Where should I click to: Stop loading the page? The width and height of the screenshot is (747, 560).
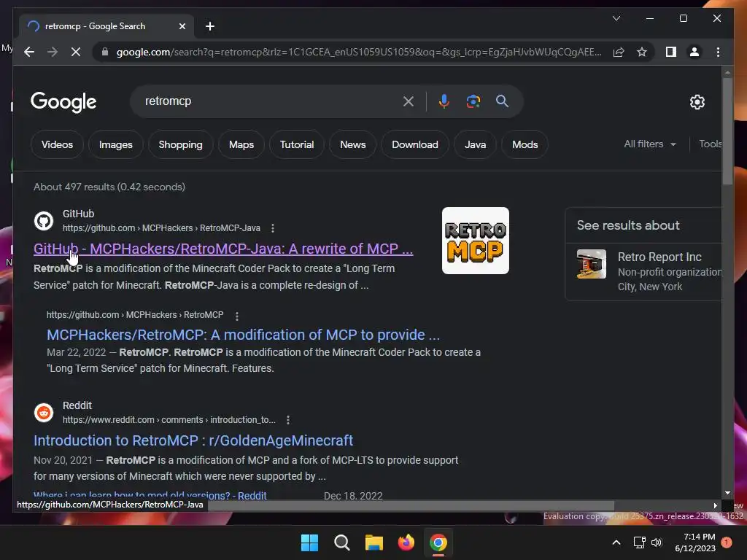[76, 52]
